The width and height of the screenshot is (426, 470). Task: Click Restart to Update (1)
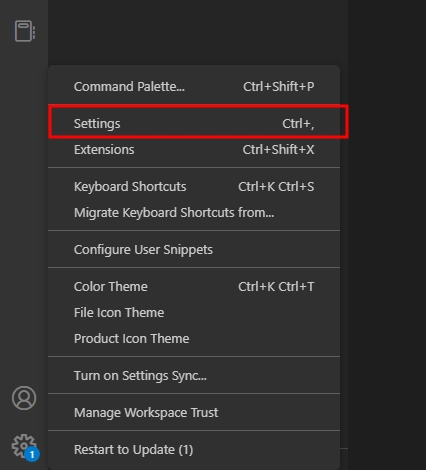pyautogui.click(x=194, y=450)
